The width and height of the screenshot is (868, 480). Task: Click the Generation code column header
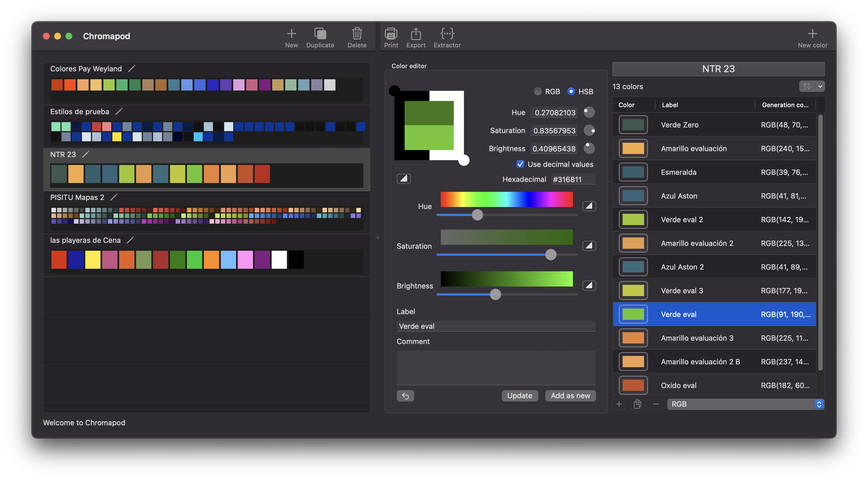[784, 105]
